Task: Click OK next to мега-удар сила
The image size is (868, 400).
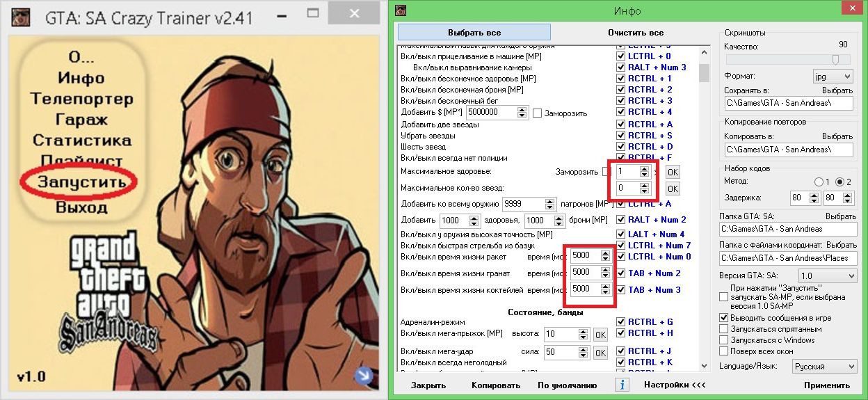Action: click(600, 353)
